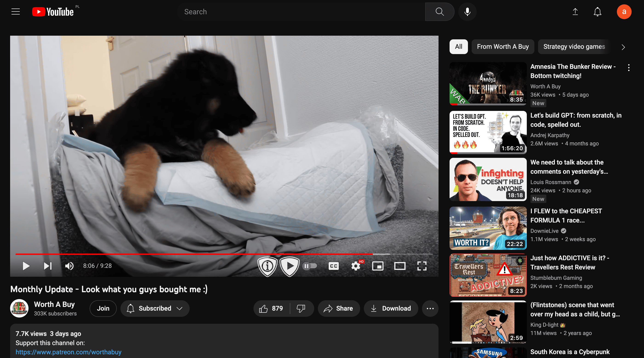Open DownieLive channel name

click(544, 231)
